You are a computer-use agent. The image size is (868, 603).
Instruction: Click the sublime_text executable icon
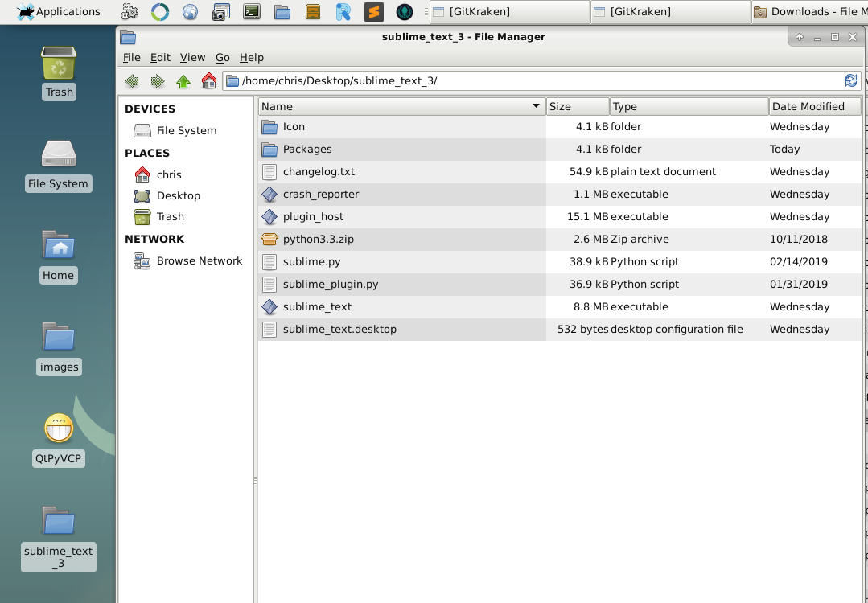[269, 307]
